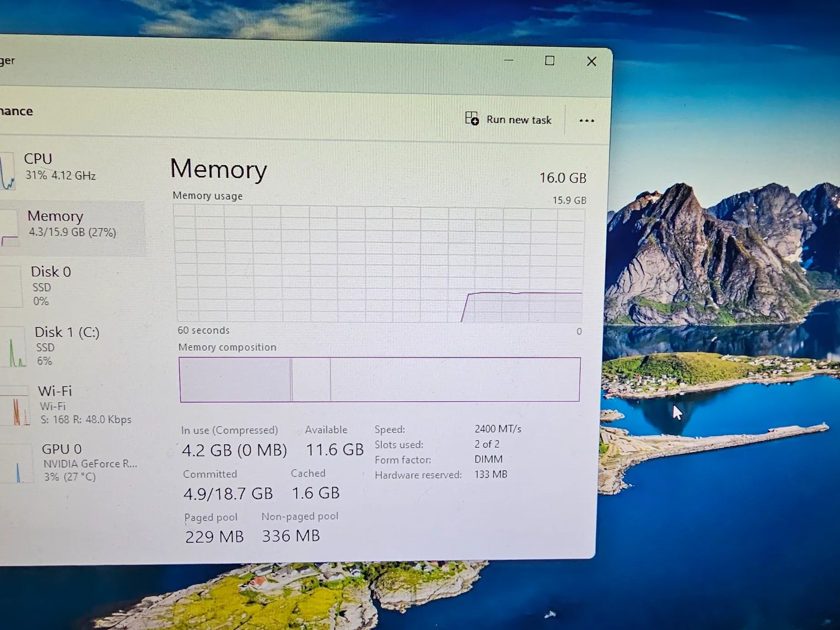
Task: Maximize the Task Manager window
Action: [550, 61]
